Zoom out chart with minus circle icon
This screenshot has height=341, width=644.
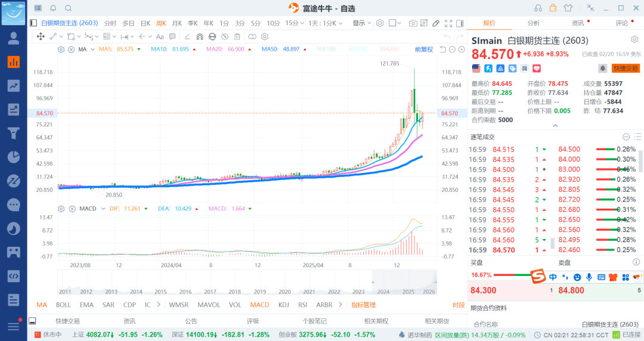pyautogui.click(x=452, y=49)
